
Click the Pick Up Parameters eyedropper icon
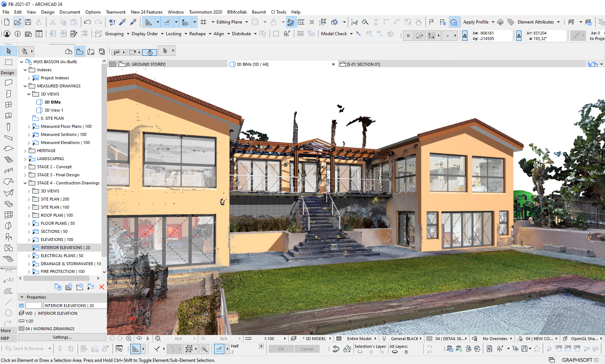click(122, 22)
